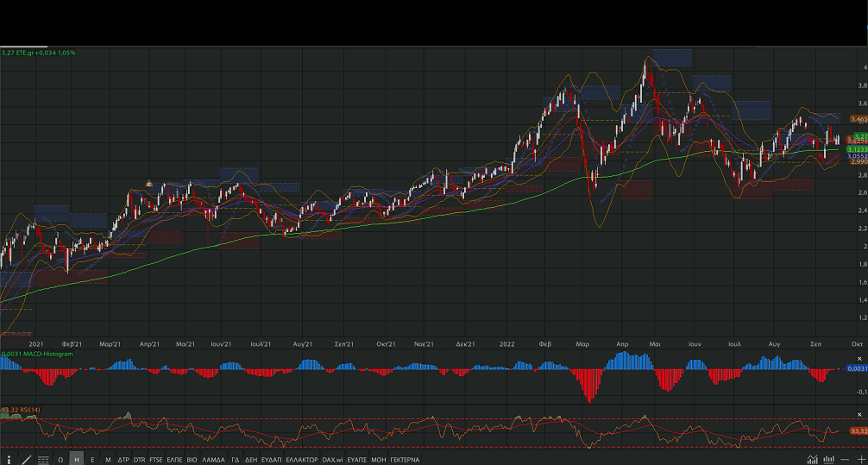Open the DAX.wi symbol tab
The image size is (868, 465).
pos(333,460)
